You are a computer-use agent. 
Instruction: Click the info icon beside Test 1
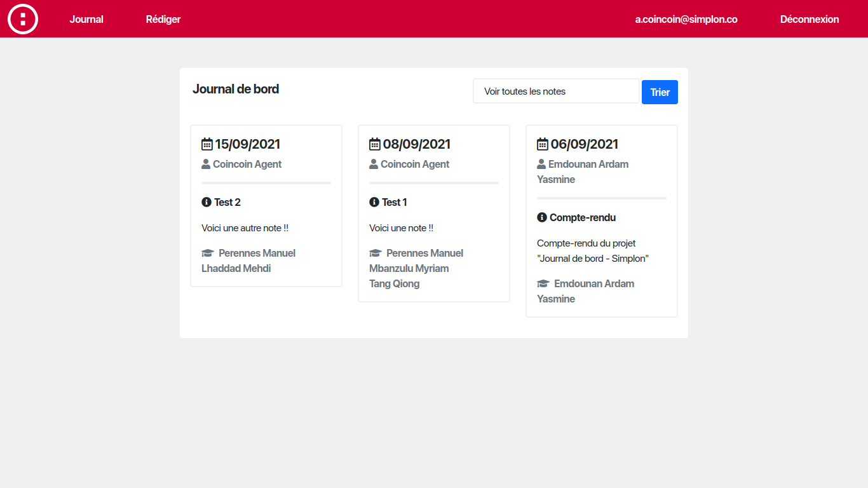(x=373, y=202)
